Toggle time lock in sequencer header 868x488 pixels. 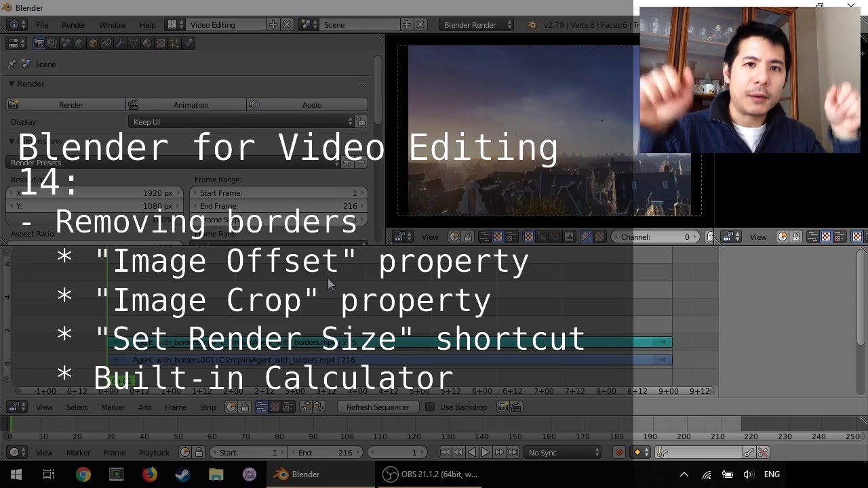[x=245, y=407]
